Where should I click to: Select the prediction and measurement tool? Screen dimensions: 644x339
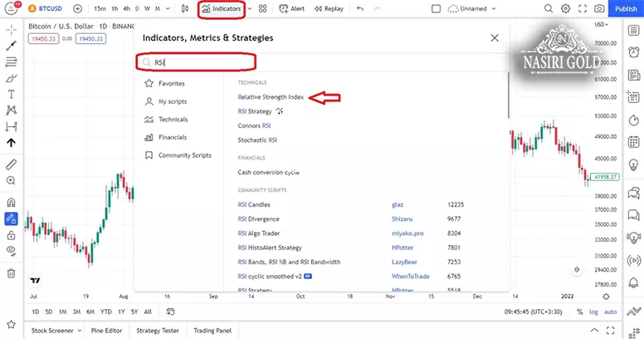click(11, 126)
